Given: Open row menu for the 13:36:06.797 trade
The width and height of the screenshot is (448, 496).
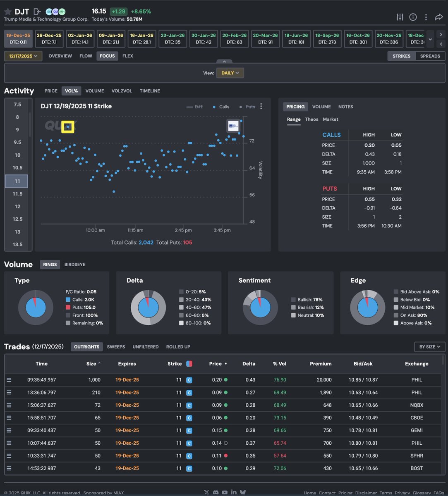Looking at the screenshot, I should [9, 392].
